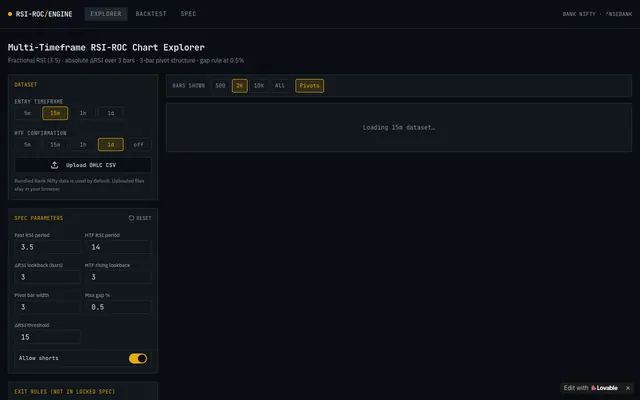Open the Explorer tab
Viewport: 640px width, 400px height.
coord(106,14)
